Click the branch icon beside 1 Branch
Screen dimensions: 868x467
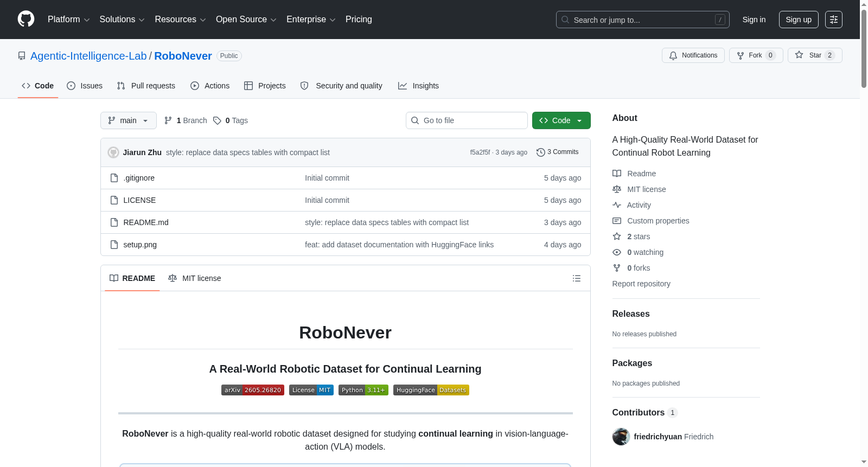[168, 120]
